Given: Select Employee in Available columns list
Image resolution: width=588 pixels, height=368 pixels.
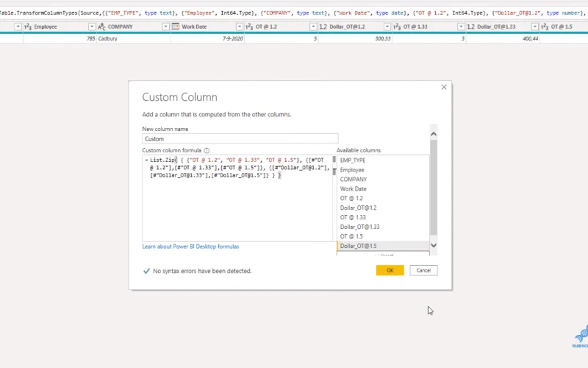Looking at the screenshot, I should [383, 170].
